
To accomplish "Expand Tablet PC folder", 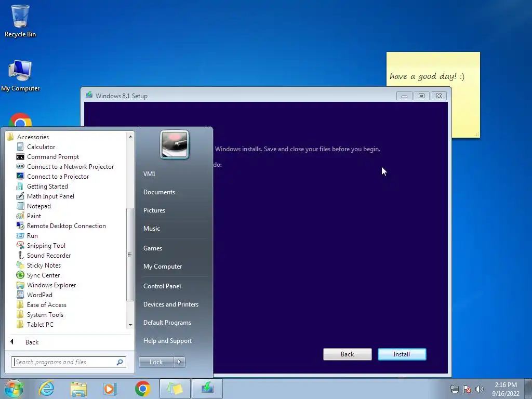I will (x=40, y=324).
